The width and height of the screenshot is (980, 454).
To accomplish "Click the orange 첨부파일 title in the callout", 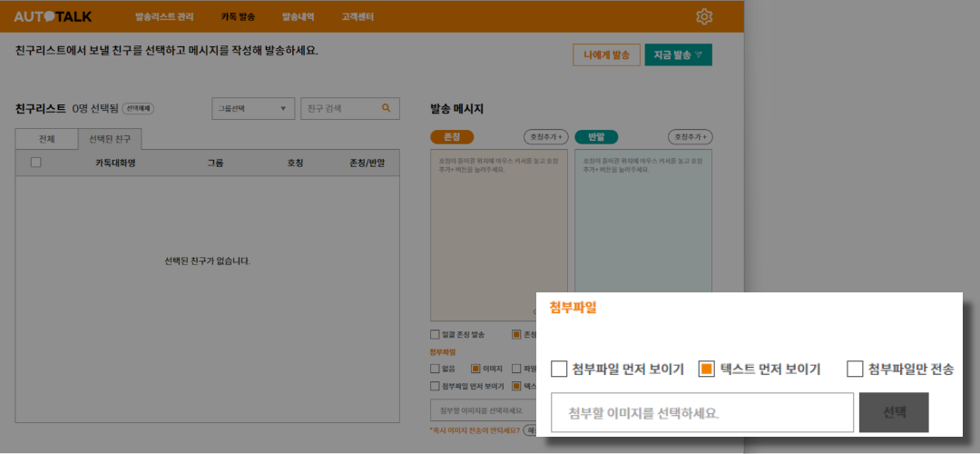I will pos(573,307).
